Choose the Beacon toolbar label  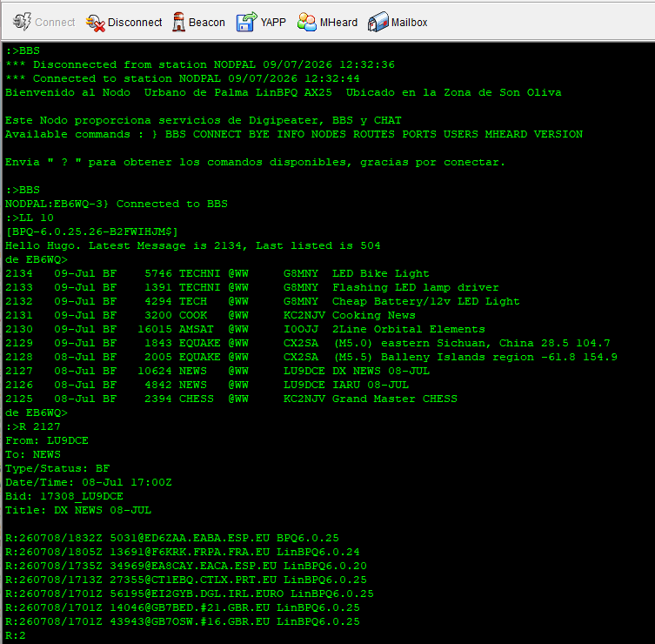click(x=207, y=22)
